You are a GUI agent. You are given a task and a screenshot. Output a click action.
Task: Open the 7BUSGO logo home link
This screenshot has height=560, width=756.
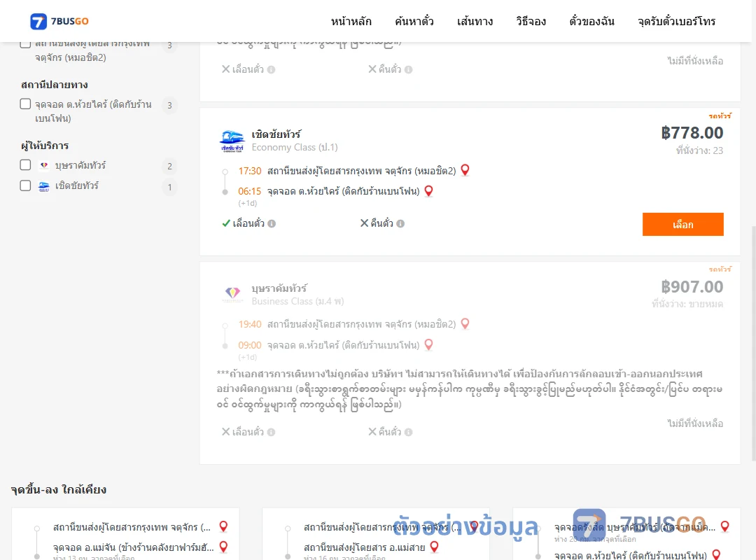coord(59,21)
